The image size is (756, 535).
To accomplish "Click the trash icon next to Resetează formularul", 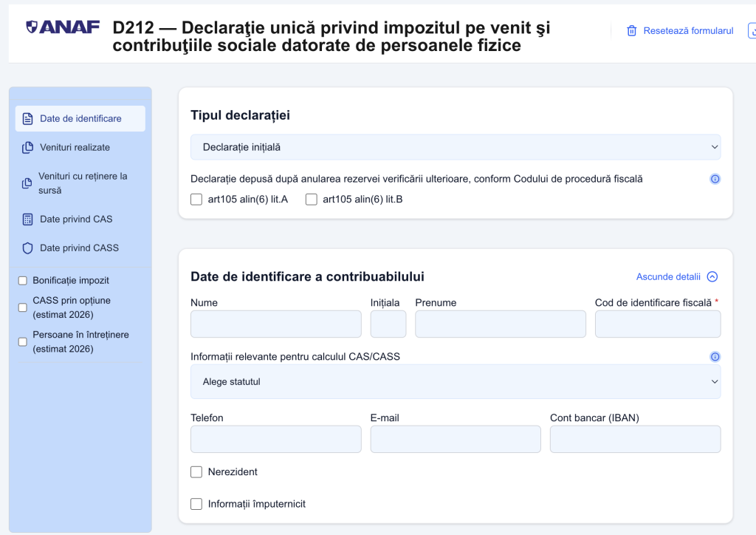I will click(631, 30).
